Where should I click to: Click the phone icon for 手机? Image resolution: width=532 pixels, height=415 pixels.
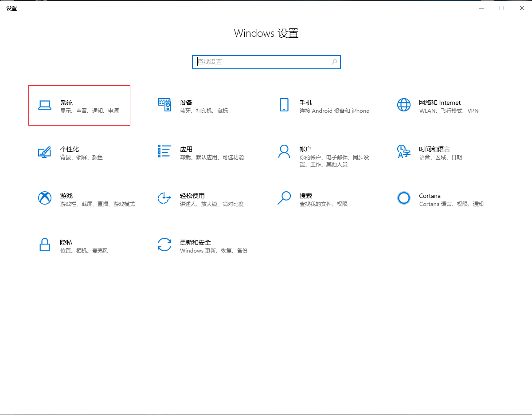point(284,105)
